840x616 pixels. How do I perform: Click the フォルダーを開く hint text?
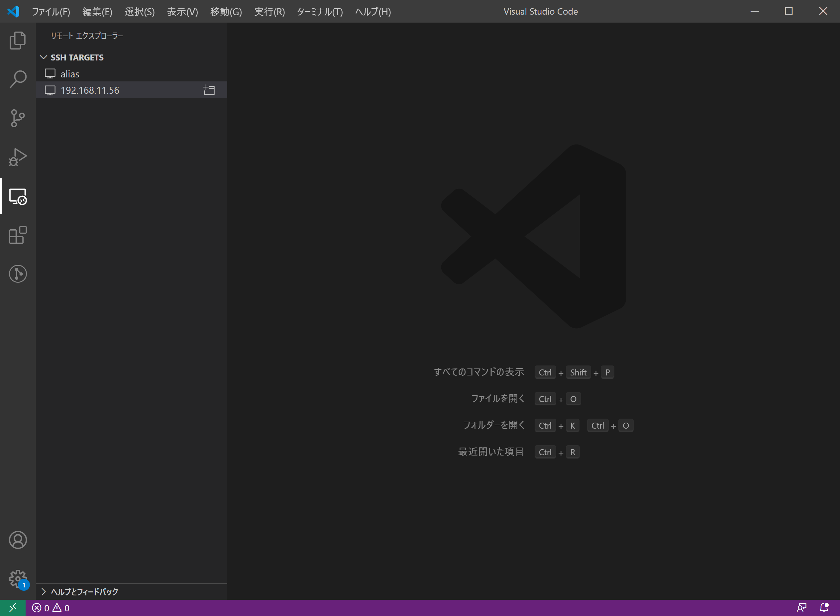(494, 425)
